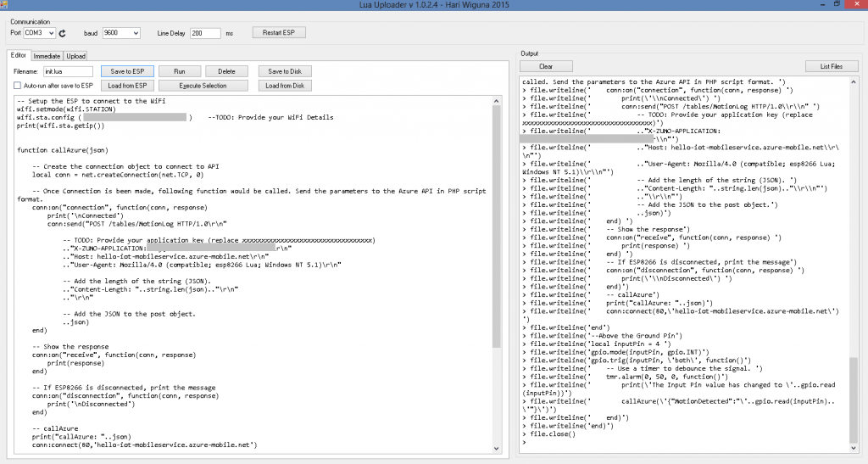
Task: Click the Delete button
Action: (226, 71)
